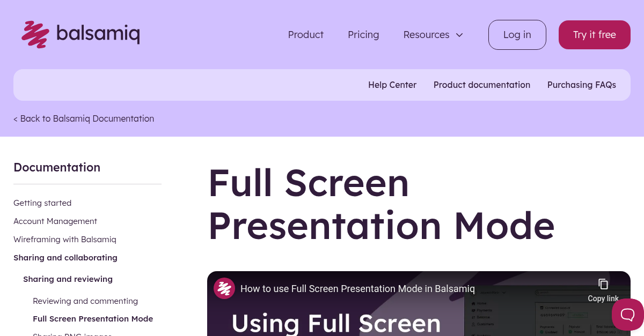Image resolution: width=644 pixels, height=336 pixels.
Task: Click the Try it free button
Action: [x=594, y=34]
